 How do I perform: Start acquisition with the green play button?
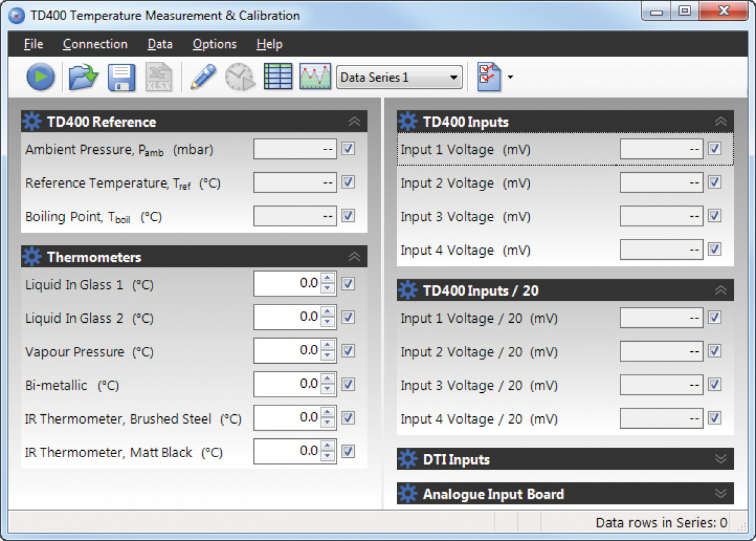click(40, 78)
